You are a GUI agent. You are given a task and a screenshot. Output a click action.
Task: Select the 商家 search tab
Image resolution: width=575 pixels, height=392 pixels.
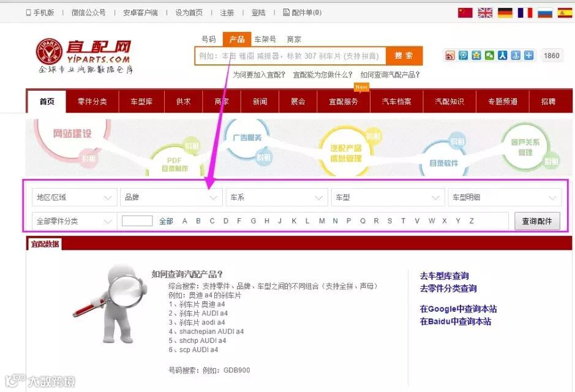pyautogui.click(x=294, y=39)
